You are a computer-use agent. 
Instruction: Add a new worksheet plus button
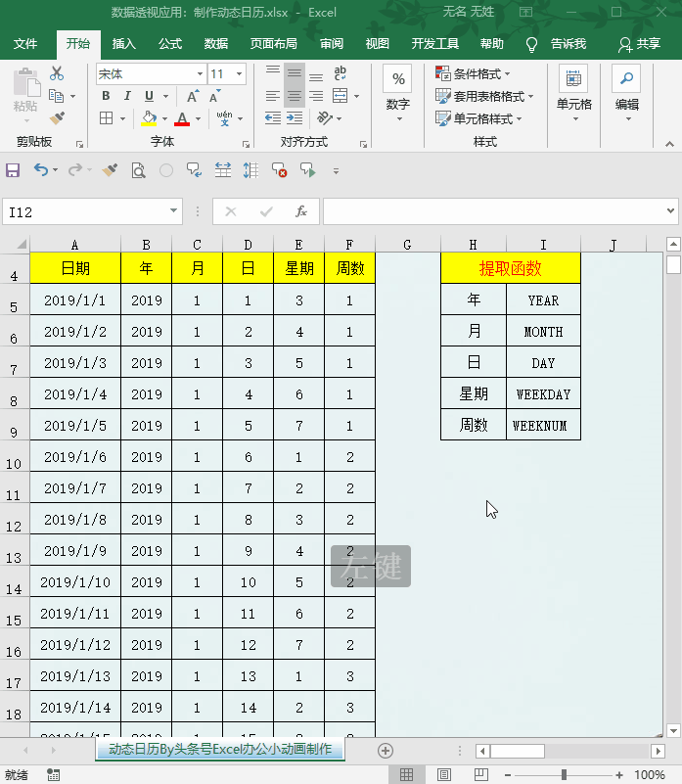click(385, 751)
